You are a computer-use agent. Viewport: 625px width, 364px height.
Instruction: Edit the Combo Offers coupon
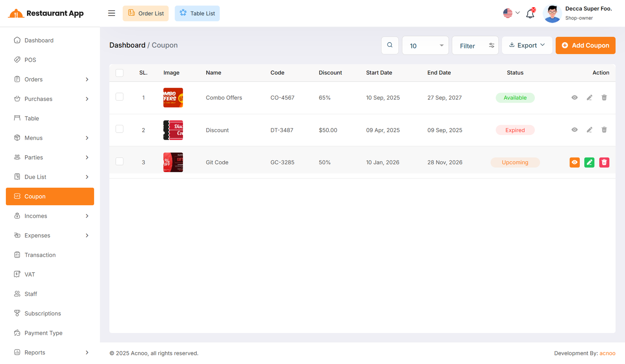pyautogui.click(x=589, y=98)
